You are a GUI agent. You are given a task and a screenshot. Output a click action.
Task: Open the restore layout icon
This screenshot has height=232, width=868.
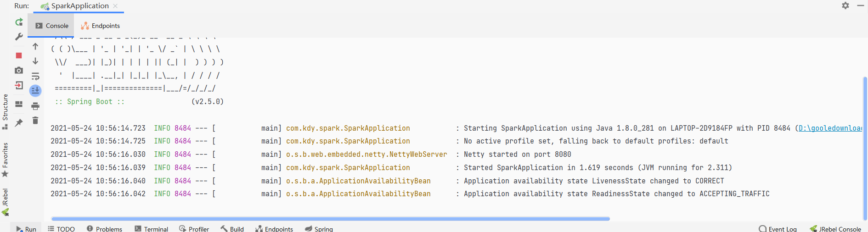[19, 104]
